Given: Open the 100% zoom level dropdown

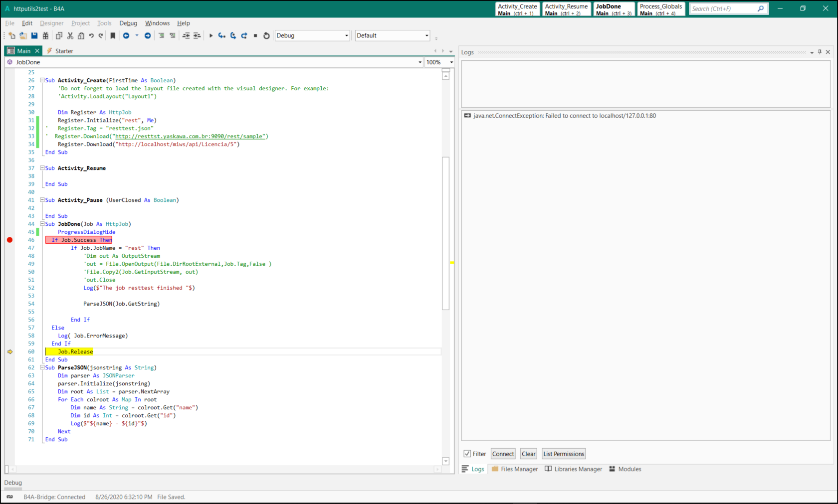Looking at the screenshot, I should click(451, 62).
